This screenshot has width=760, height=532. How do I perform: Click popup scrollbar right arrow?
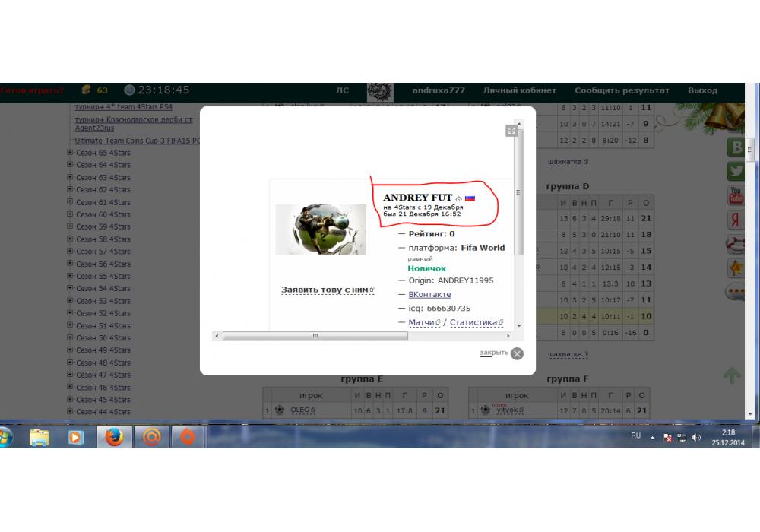(x=508, y=336)
